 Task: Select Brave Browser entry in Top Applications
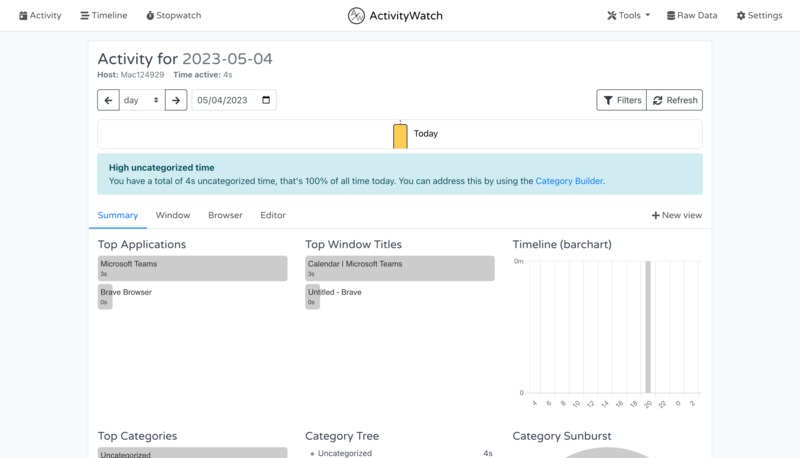(x=126, y=296)
